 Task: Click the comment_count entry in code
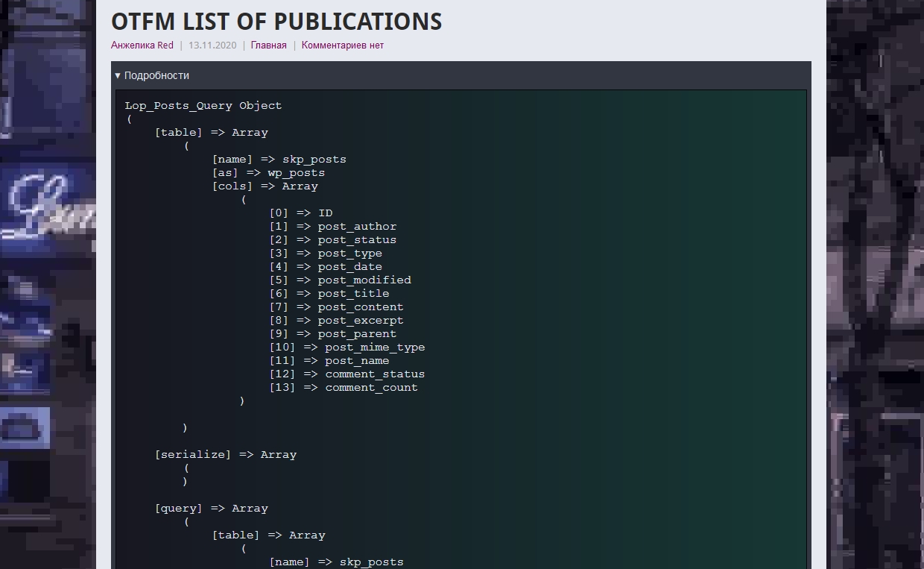(371, 388)
